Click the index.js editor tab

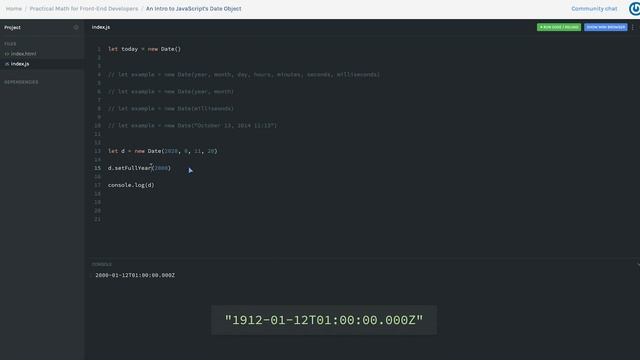(101, 27)
